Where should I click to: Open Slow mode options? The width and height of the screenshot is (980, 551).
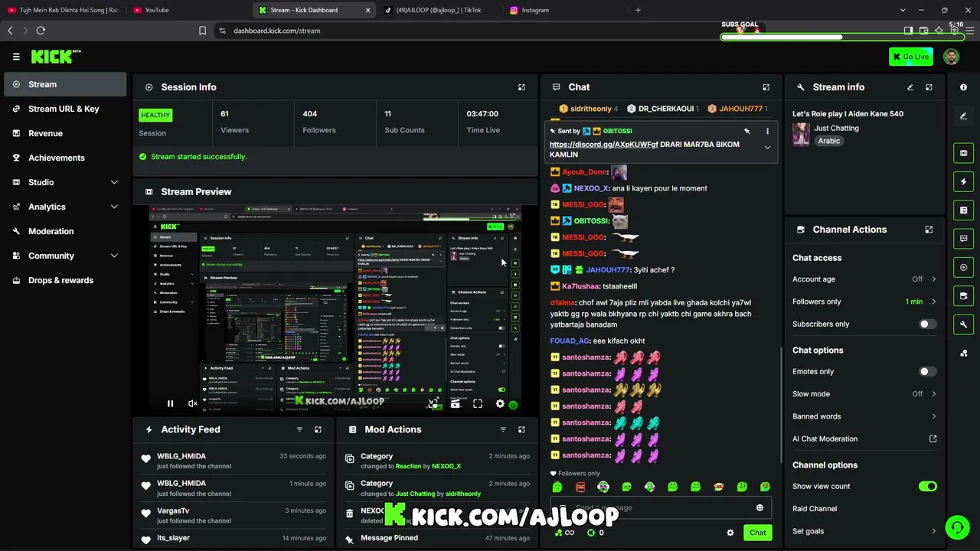point(864,394)
